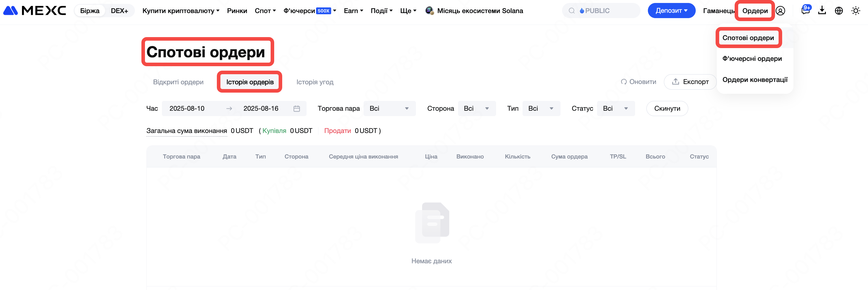Open the user profile icon
The image size is (868, 290).
(x=780, y=11)
